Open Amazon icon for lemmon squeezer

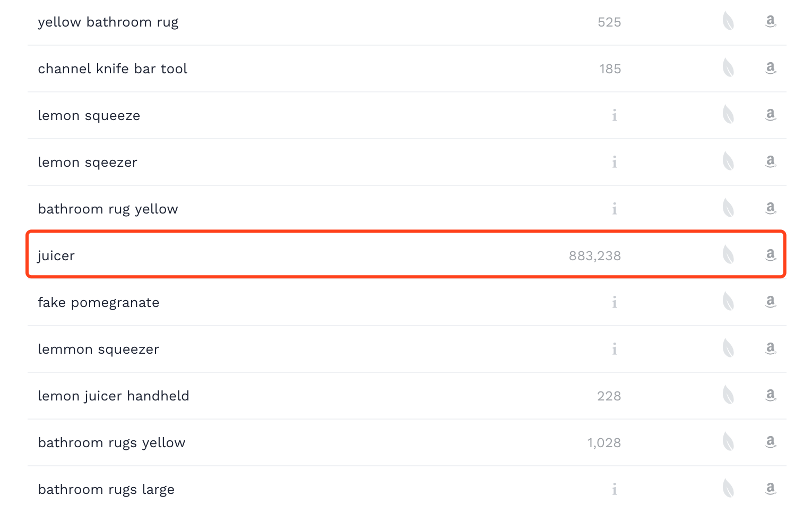771,348
